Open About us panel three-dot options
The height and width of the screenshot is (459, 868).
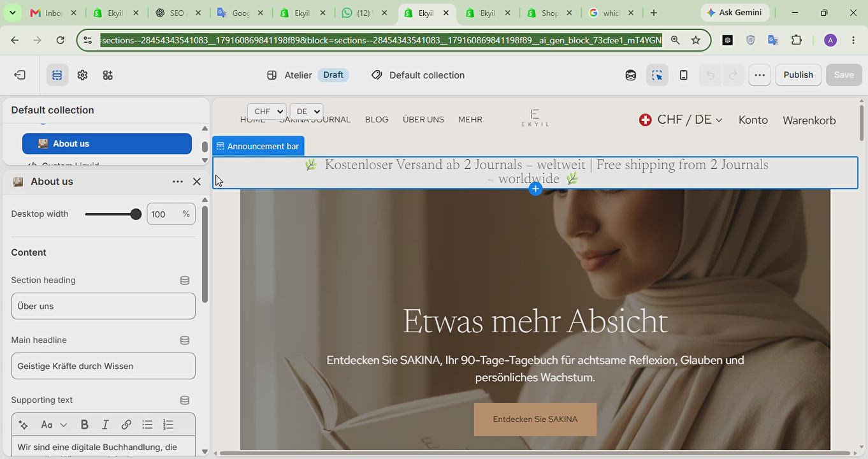tap(178, 182)
